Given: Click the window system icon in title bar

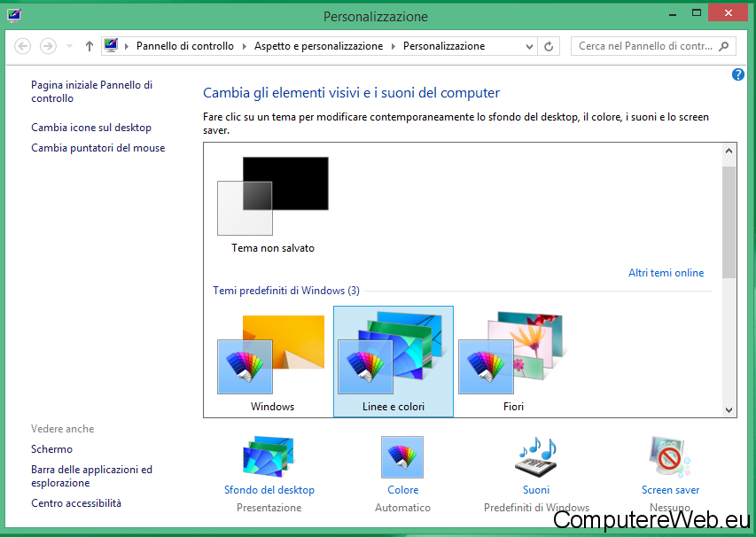Looking at the screenshot, I should point(14,15).
